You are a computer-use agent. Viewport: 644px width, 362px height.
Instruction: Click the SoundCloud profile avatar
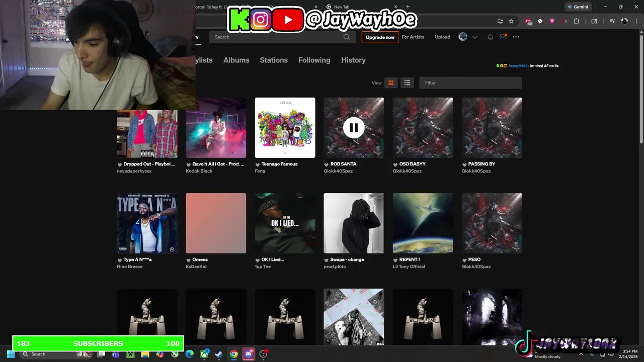[463, 37]
